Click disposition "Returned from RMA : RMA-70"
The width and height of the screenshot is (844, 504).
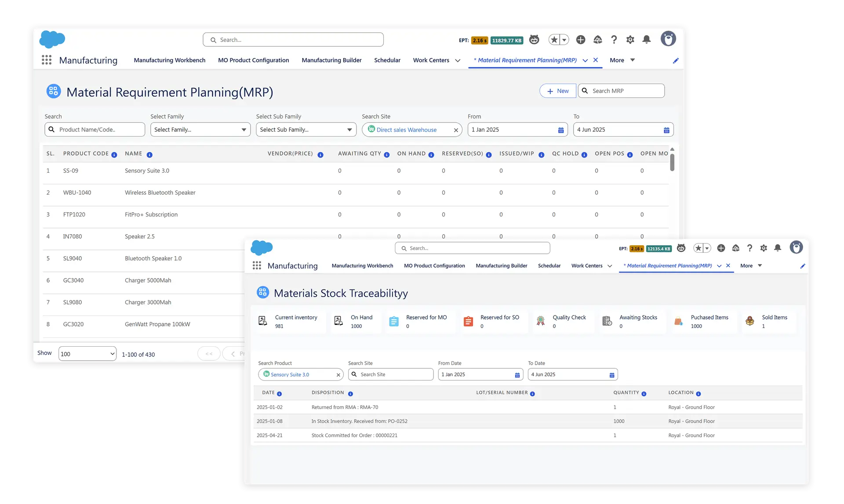click(345, 407)
